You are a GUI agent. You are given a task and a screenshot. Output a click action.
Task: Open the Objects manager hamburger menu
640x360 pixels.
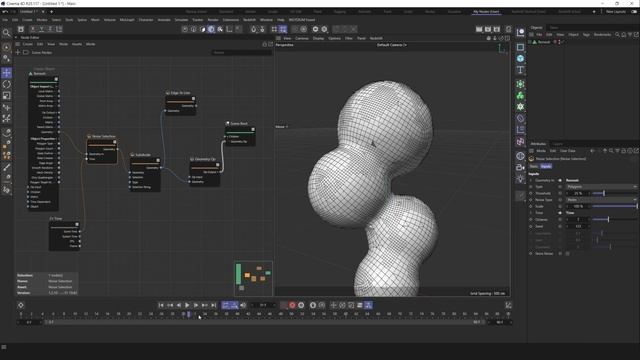(531, 35)
